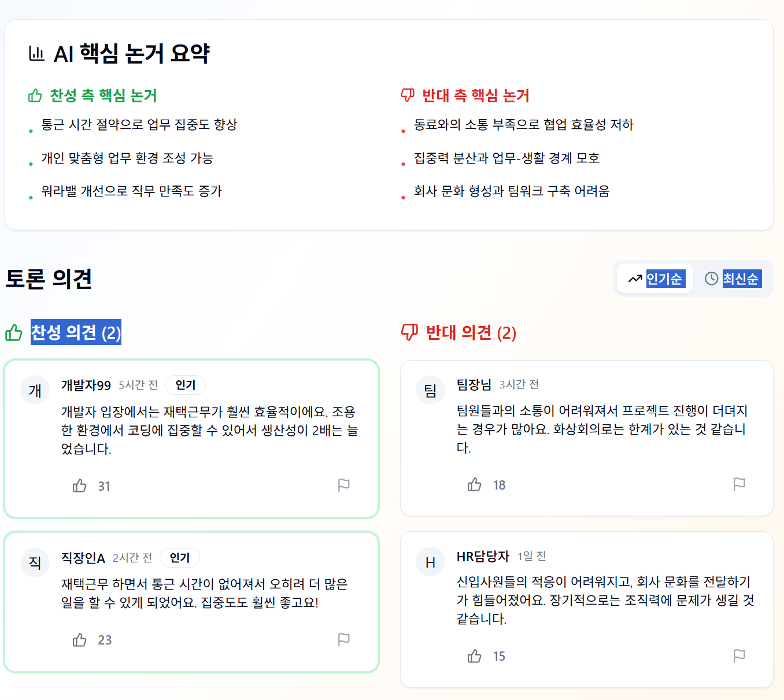Click 개발자99's avatar circle
784x700 pixels.
(x=35, y=391)
